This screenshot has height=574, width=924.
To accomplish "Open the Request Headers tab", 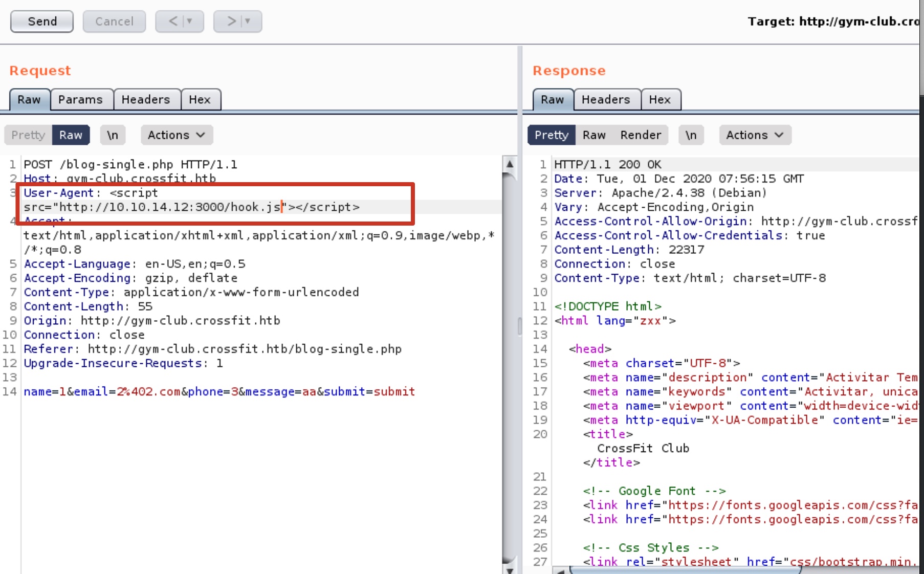I will 146,100.
